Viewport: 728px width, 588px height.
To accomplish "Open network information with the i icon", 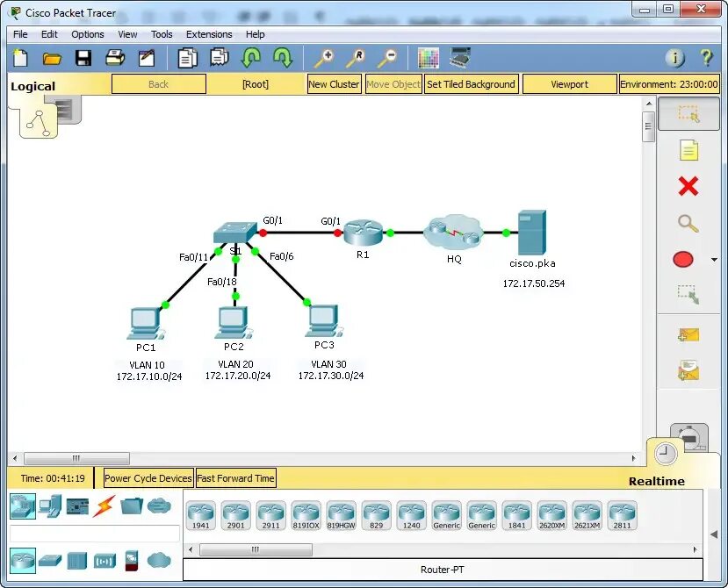I will pos(674,58).
